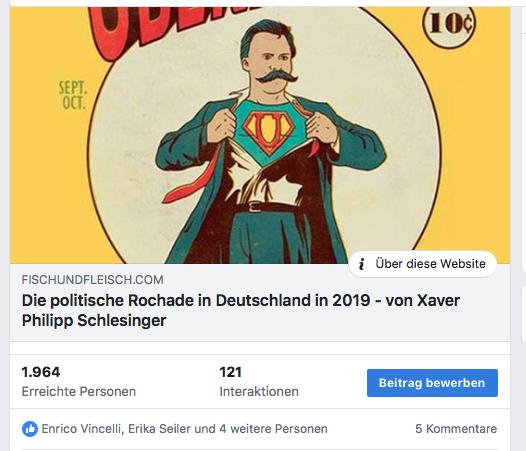526x451 pixels.
Task: Click the 10¢ price badge in the comic image
Action: [x=449, y=24]
